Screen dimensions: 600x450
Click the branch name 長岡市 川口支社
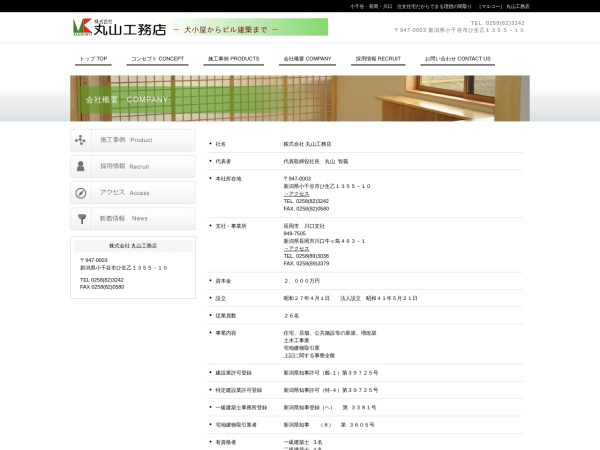coord(304,226)
